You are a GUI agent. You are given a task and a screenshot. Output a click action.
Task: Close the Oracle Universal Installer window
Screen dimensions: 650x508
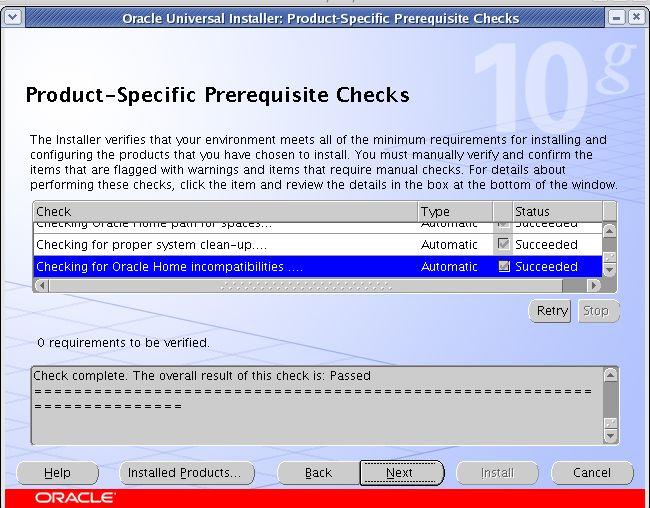636,18
